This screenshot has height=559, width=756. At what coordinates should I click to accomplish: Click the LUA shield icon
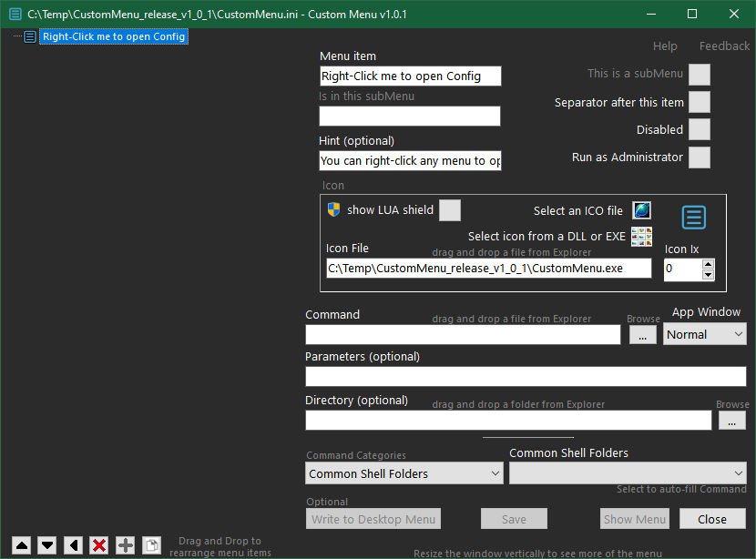333,209
